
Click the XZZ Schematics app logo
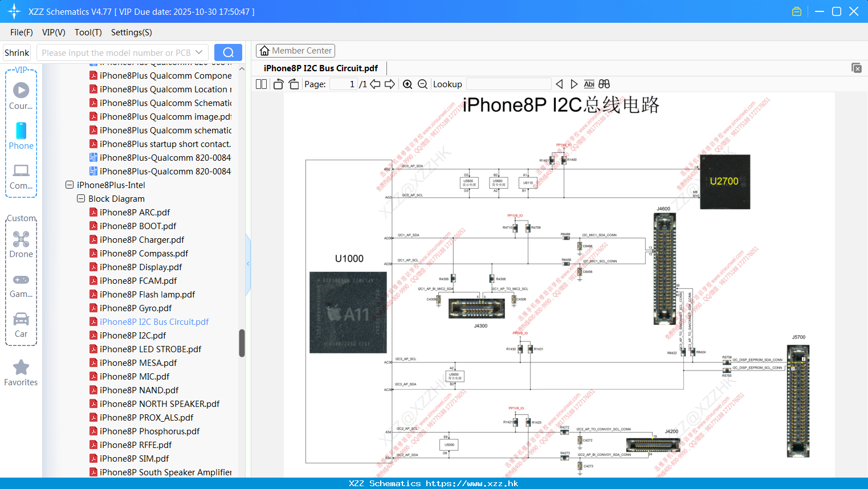tap(14, 11)
